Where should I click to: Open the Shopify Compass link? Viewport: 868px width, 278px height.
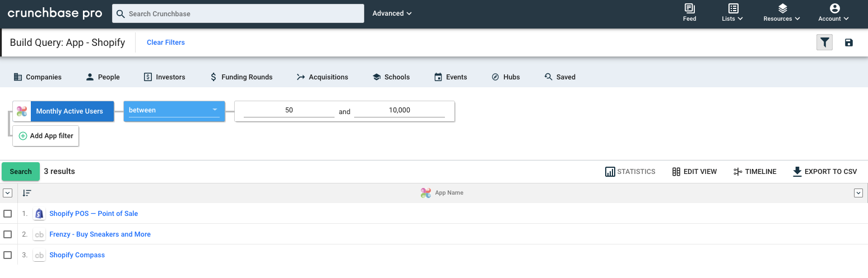[77, 255]
